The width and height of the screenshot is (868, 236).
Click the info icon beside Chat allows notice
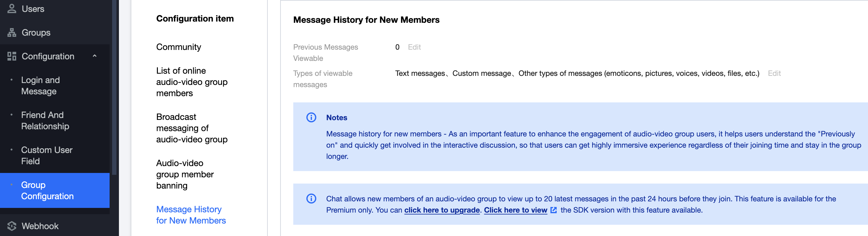311,199
